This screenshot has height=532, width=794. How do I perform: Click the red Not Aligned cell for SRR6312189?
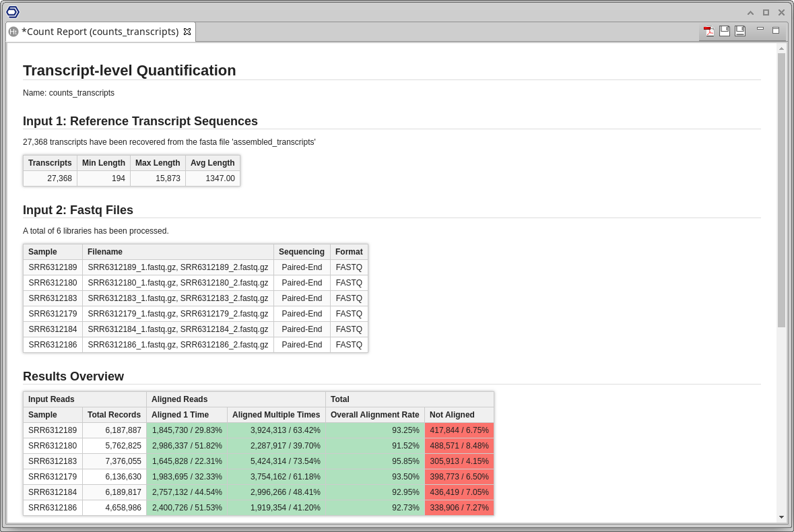click(x=459, y=430)
